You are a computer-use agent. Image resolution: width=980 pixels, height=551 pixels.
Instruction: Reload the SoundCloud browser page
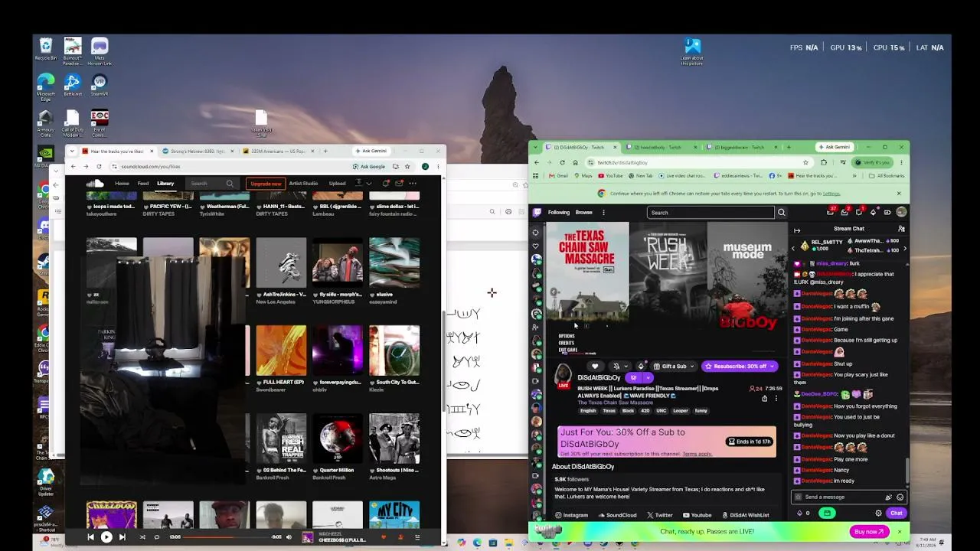pos(99,166)
